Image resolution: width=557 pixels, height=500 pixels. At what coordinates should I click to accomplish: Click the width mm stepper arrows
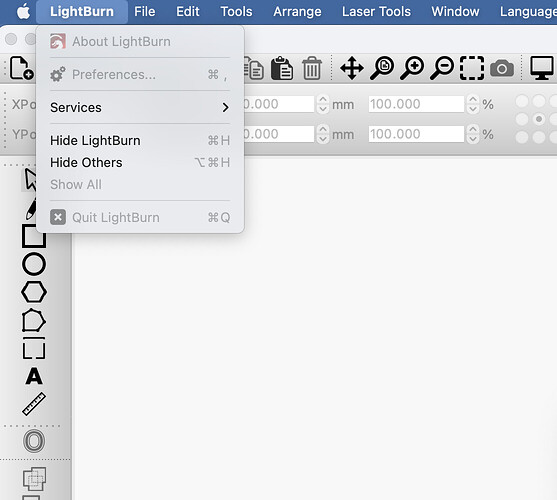(323, 104)
